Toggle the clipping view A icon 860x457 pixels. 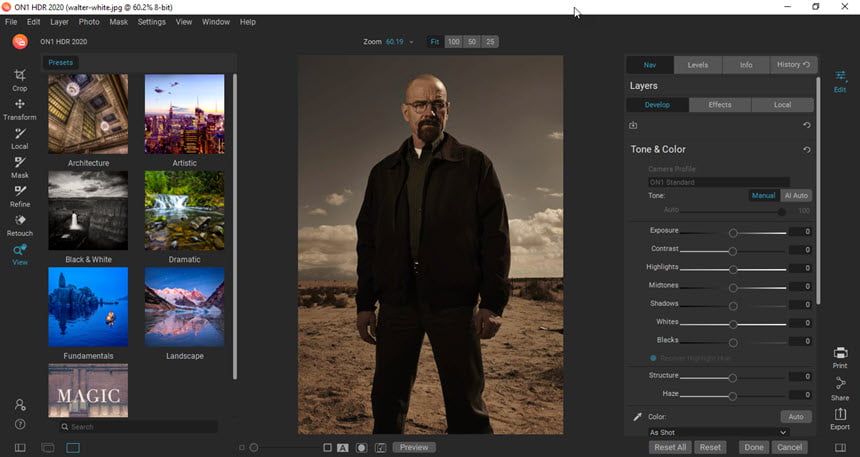[343, 448]
